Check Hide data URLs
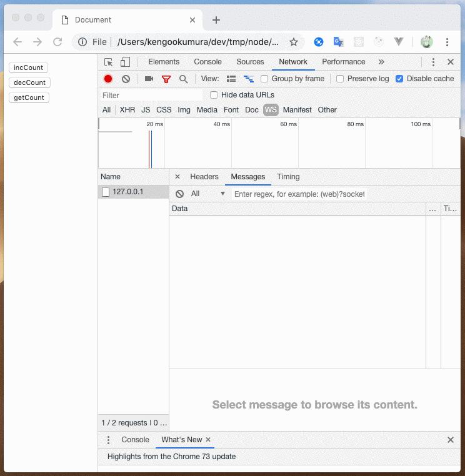Viewport: 465px width, 476px height. (x=214, y=95)
